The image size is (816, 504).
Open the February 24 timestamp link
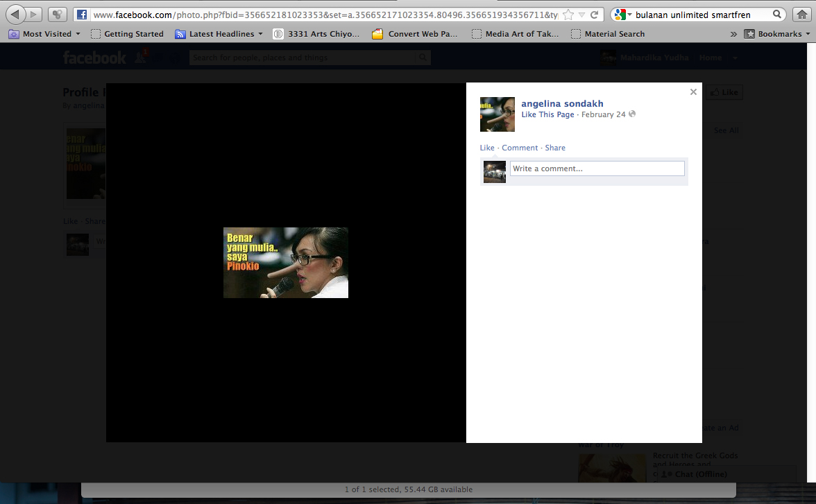603,114
